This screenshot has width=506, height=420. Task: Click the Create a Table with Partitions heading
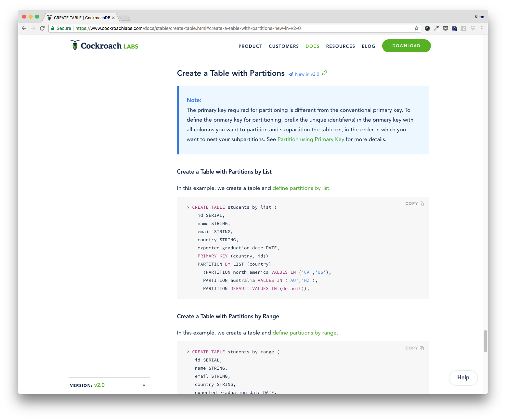click(x=231, y=73)
